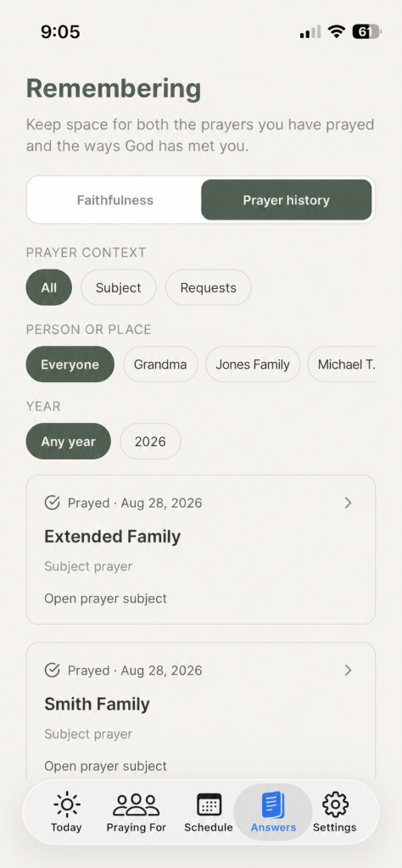Open the Settings gear icon
Screen dimensions: 402x868
pos(335,804)
